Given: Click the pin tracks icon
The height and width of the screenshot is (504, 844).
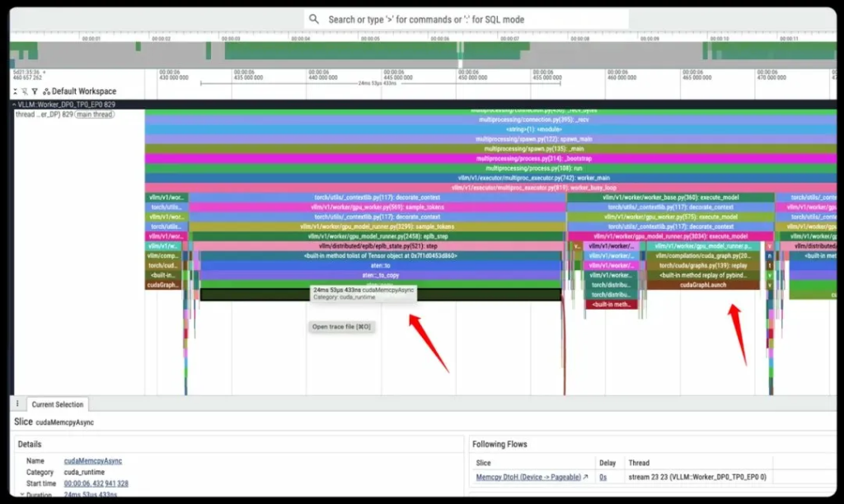Looking at the screenshot, I should [25, 91].
